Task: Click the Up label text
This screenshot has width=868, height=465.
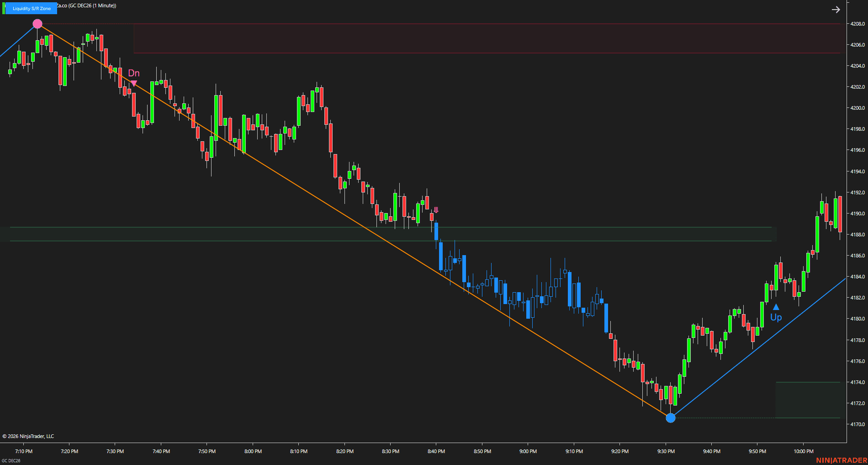Action: click(x=776, y=317)
